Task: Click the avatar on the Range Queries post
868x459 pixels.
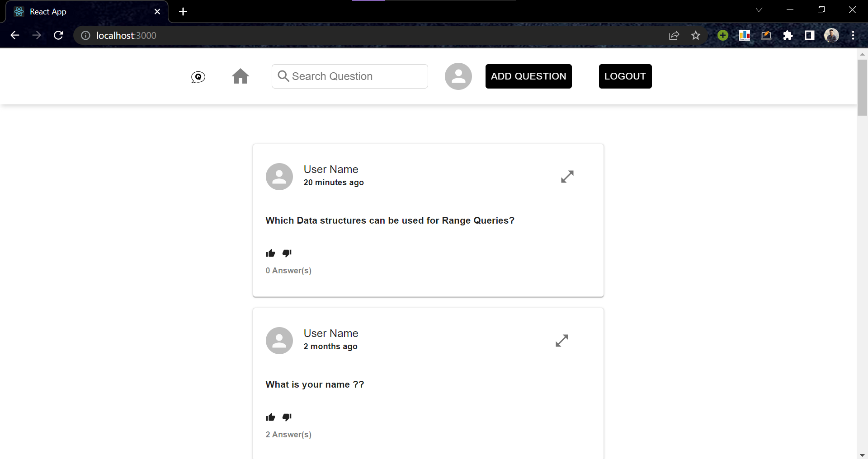Action: (x=279, y=177)
